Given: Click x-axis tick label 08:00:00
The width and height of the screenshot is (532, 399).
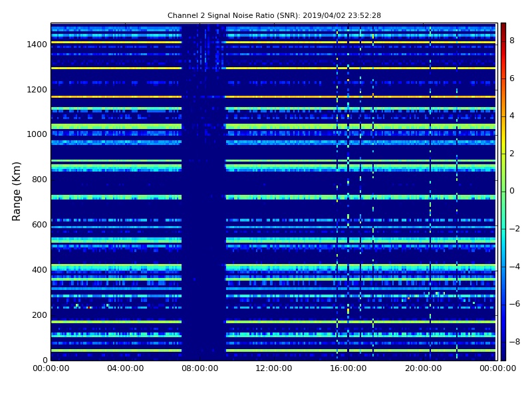Looking at the screenshot, I should (200, 368).
